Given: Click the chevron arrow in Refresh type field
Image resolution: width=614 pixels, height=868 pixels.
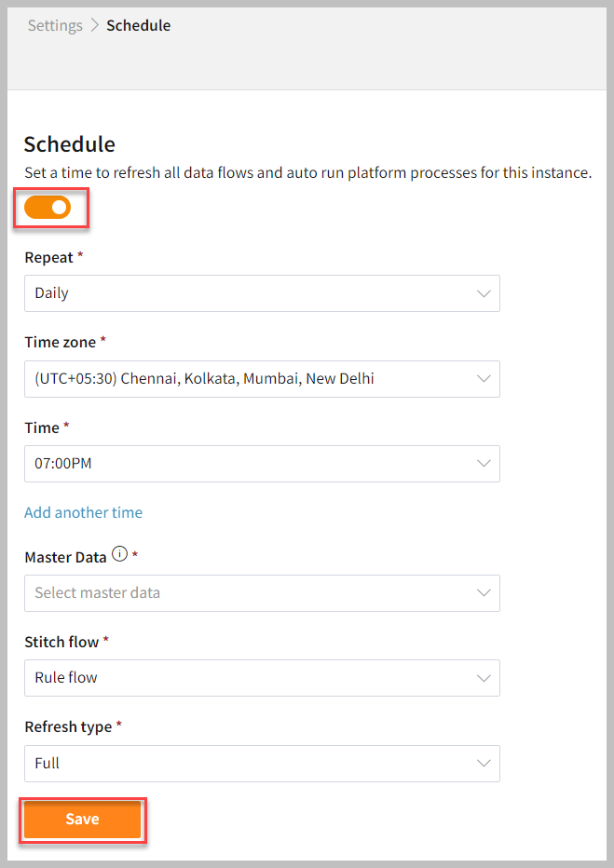Looking at the screenshot, I should point(484,764).
